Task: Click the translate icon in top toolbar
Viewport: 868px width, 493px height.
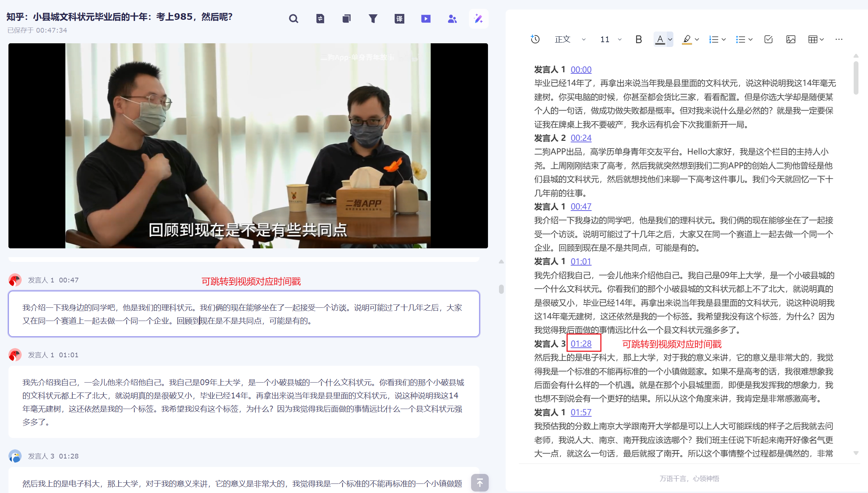Action: pos(399,19)
